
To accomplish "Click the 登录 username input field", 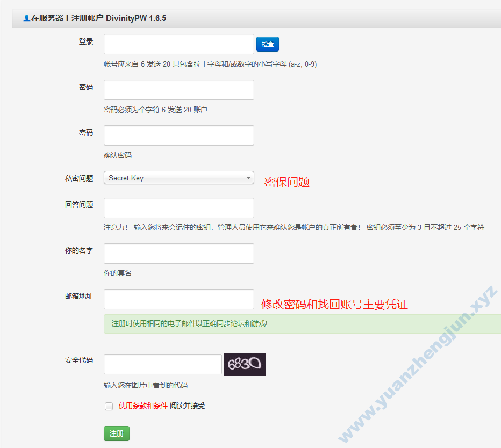I will tap(178, 44).
